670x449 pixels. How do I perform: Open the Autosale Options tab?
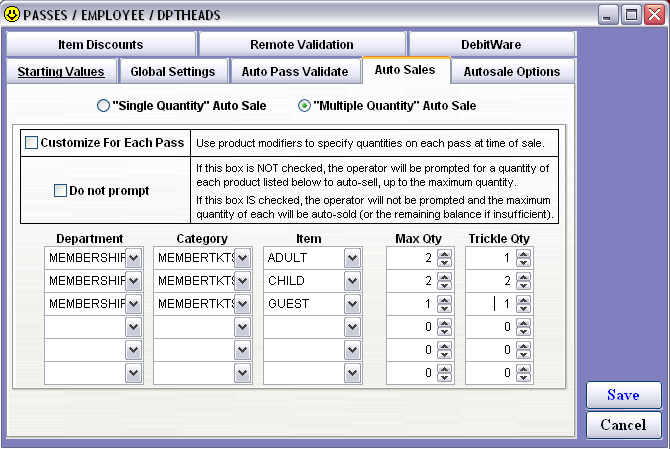pos(512,71)
